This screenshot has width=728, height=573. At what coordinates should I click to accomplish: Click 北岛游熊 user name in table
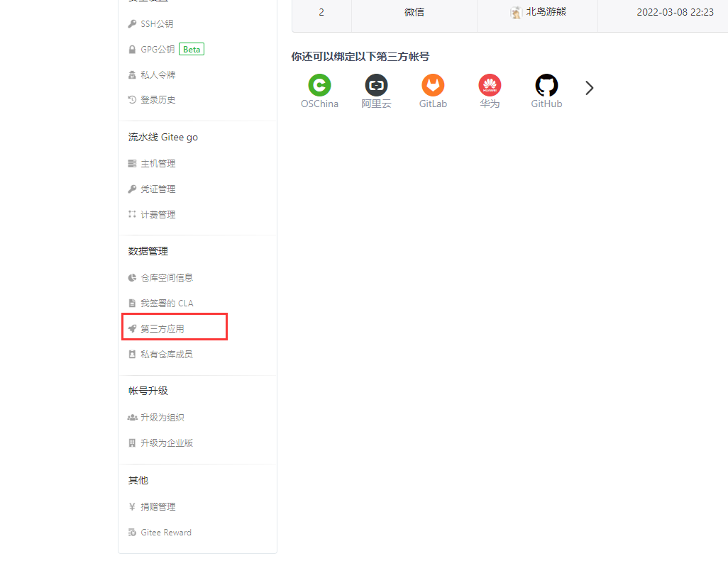(x=546, y=12)
